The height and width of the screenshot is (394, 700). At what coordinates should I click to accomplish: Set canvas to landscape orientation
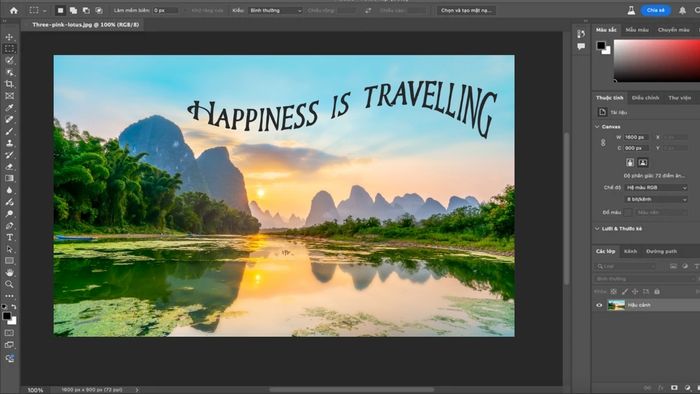click(x=643, y=162)
